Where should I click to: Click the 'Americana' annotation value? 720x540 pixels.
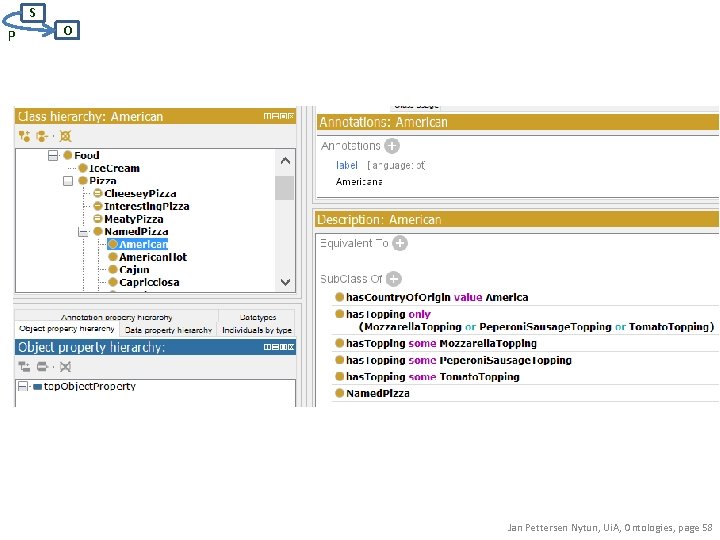click(359, 182)
